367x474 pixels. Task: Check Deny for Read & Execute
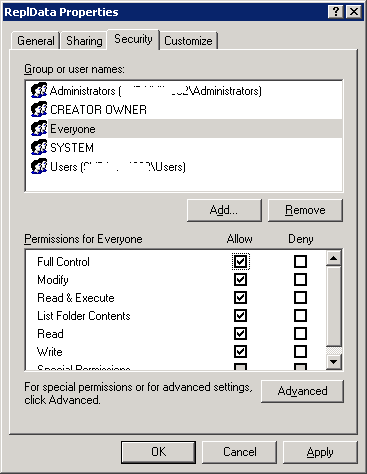point(300,298)
